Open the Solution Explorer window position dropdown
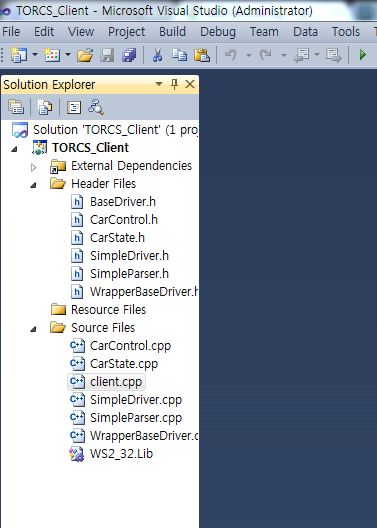This screenshot has width=377, height=528. pos(159,84)
